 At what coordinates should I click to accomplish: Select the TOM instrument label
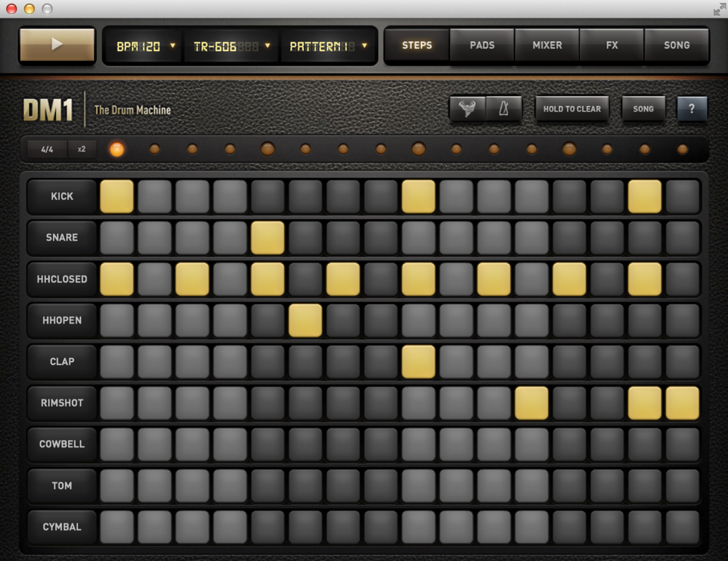[62, 486]
